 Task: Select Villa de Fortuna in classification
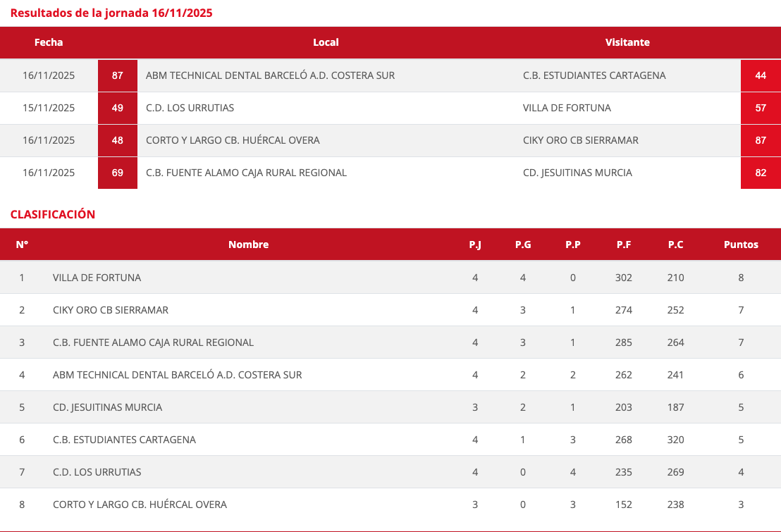click(97, 278)
